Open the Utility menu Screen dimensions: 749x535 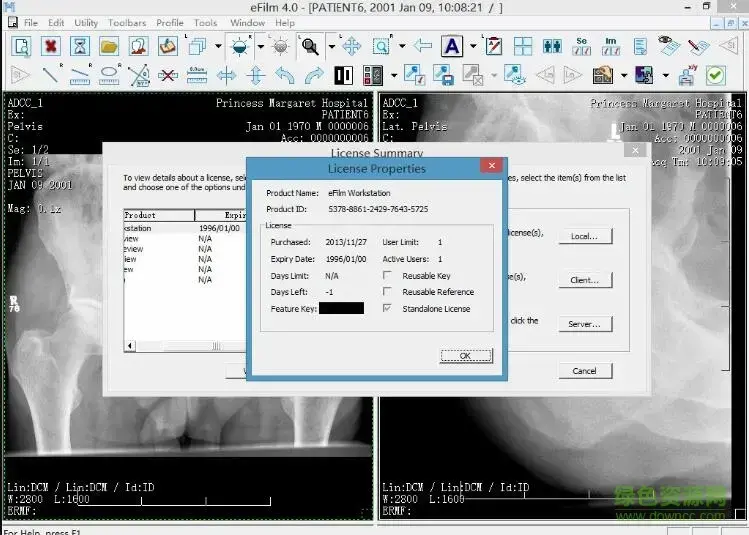point(86,22)
